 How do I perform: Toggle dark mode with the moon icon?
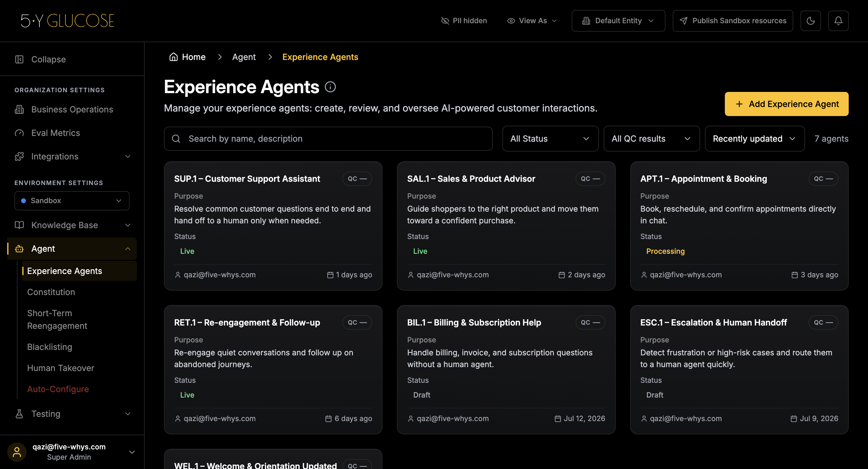[810, 20]
